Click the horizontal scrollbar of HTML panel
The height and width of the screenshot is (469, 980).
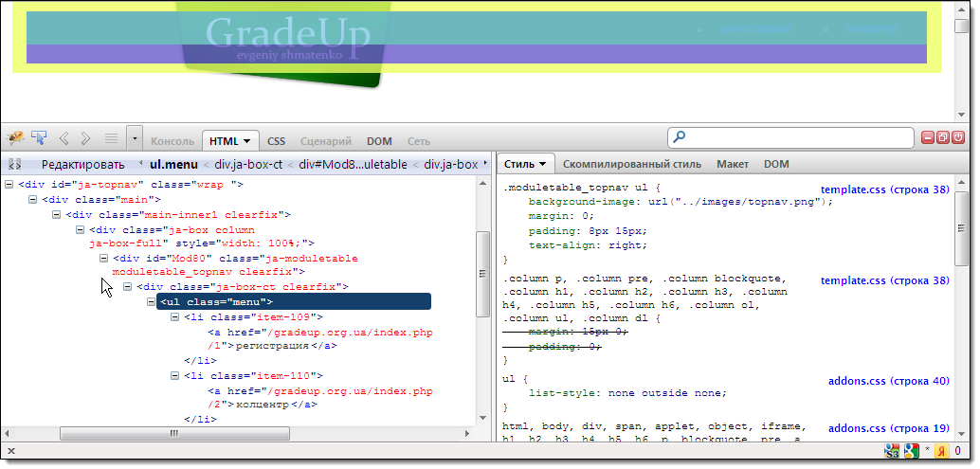point(173,433)
